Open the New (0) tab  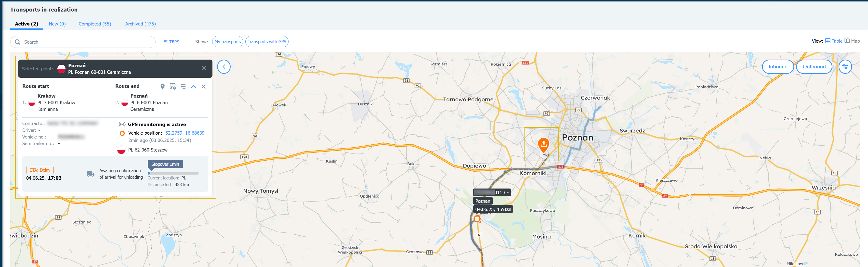click(57, 24)
